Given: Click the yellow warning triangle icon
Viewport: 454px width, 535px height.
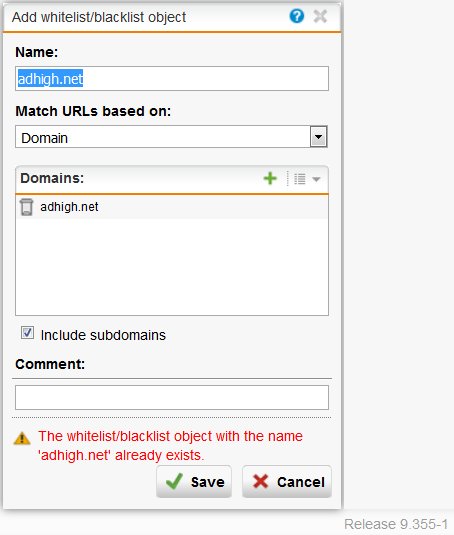Looking at the screenshot, I should pyautogui.click(x=22, y=438).
